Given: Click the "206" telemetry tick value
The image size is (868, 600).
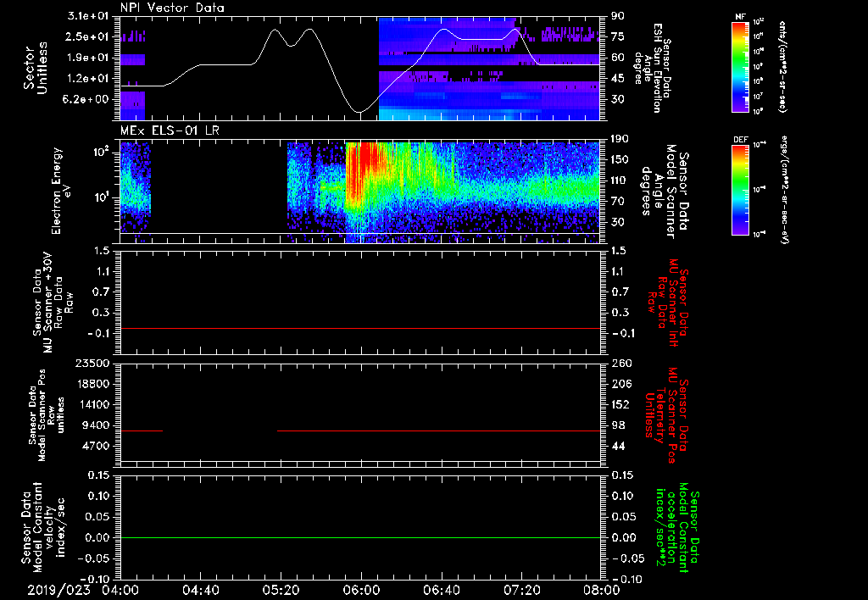Looking at the screenshot, I should tap(620, 384).
